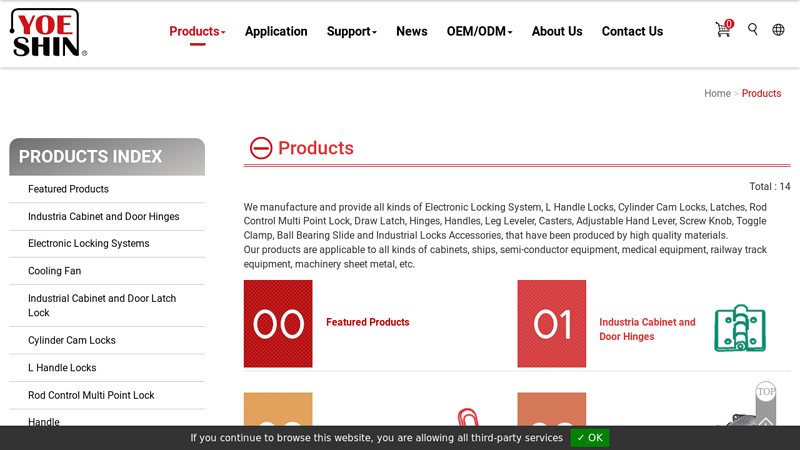Open the shopping cart icon
Image resolution: width=800 pixels, height=450 pixels.
723,30
